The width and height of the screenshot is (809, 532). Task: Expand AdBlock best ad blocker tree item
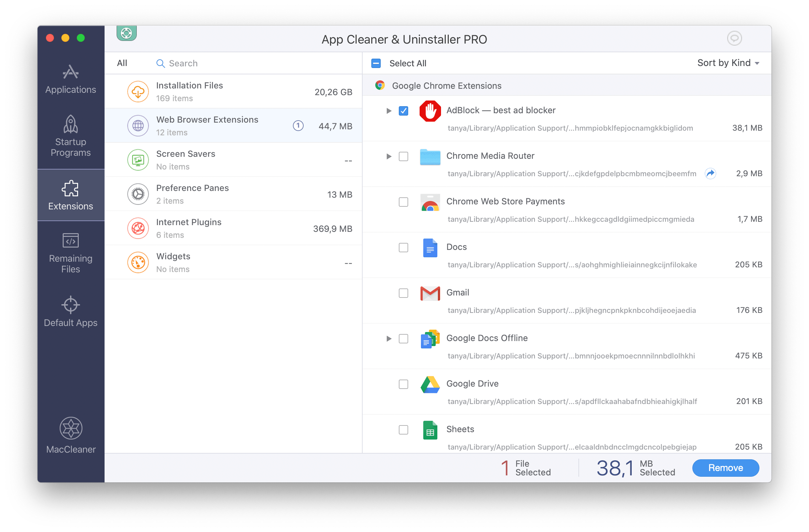[386, 111]
